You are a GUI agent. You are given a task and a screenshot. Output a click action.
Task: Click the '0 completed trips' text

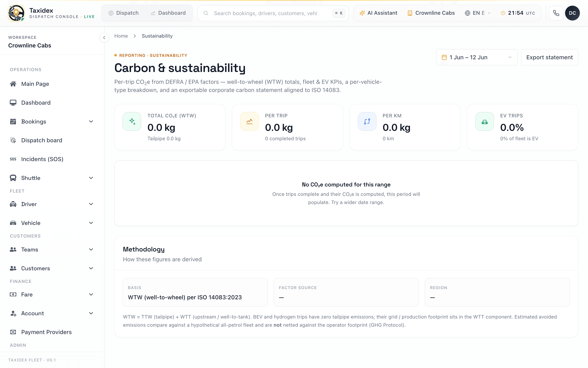click(285, 138)
